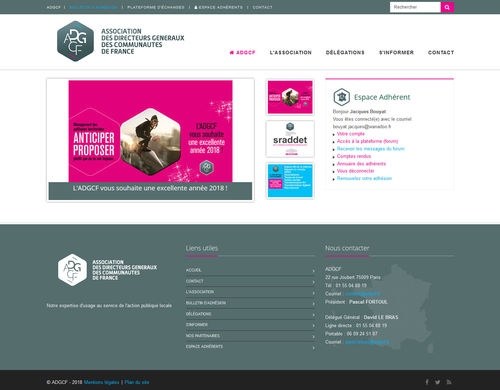
Task: Click the footer tagline Notre expertise d'usage
Action: 109,305
